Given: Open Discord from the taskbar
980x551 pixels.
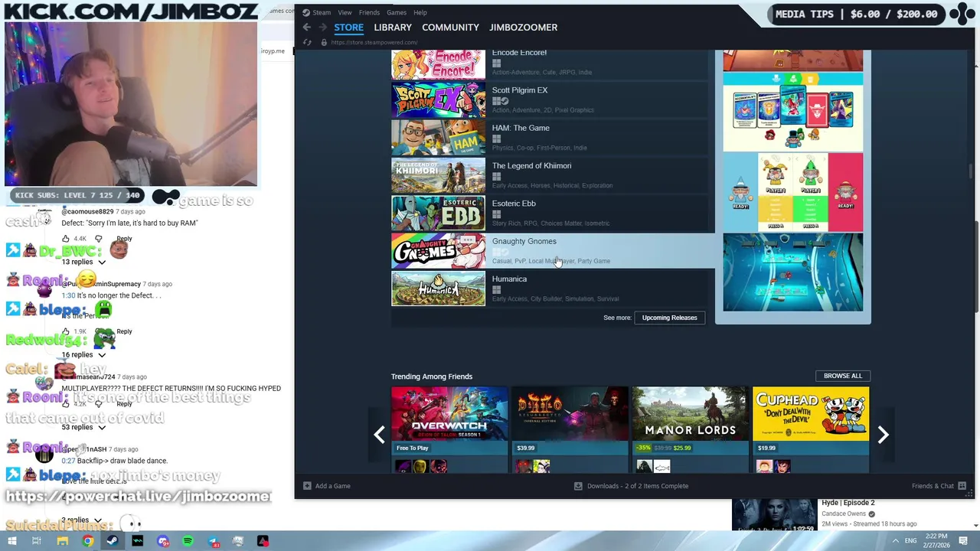Looking at the screenshot, I should coord(162,541).
